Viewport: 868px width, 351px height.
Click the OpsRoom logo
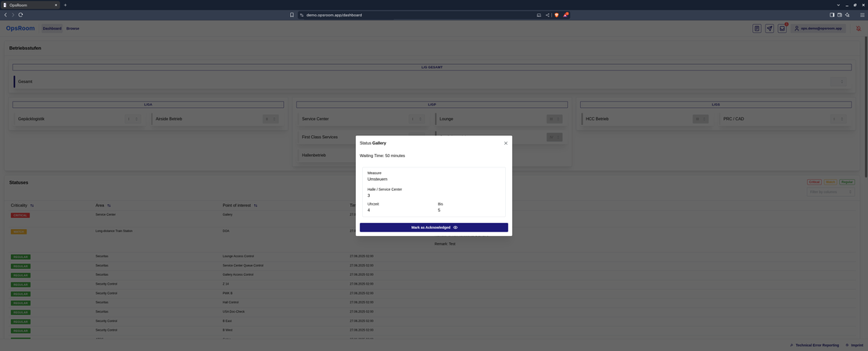(x=20, y=28)
